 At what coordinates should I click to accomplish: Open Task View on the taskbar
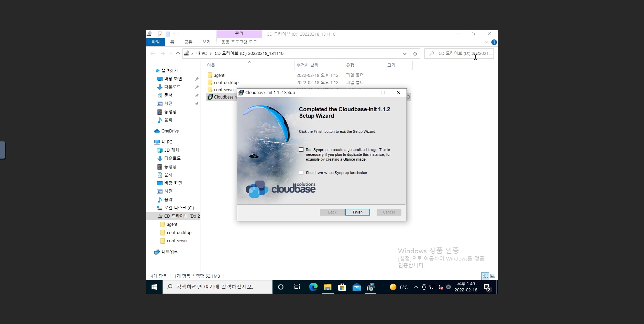297,287
